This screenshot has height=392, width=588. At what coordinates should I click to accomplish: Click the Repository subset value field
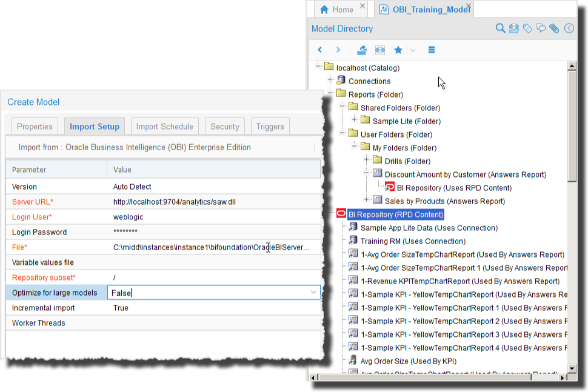[214, 277]
